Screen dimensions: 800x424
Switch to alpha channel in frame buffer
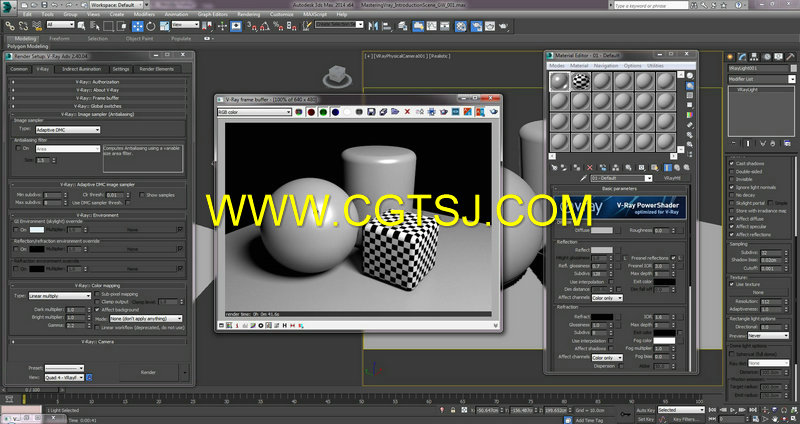(347, 112)
